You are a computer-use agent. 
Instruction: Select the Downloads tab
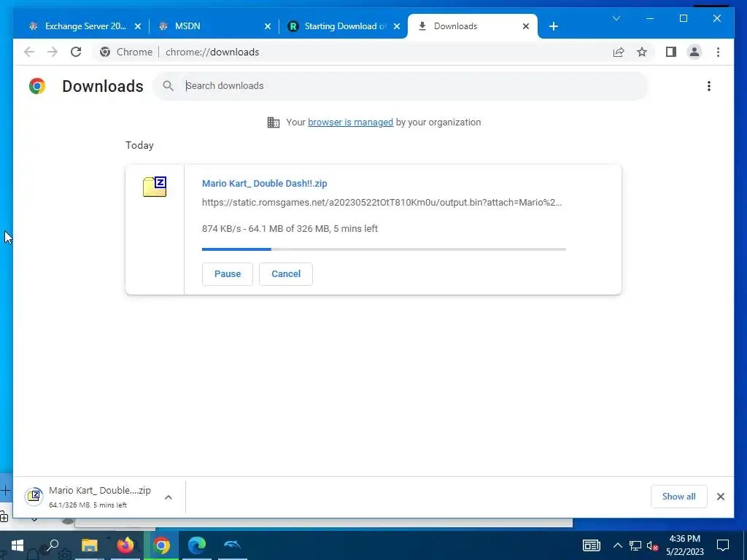coord(472,26)
